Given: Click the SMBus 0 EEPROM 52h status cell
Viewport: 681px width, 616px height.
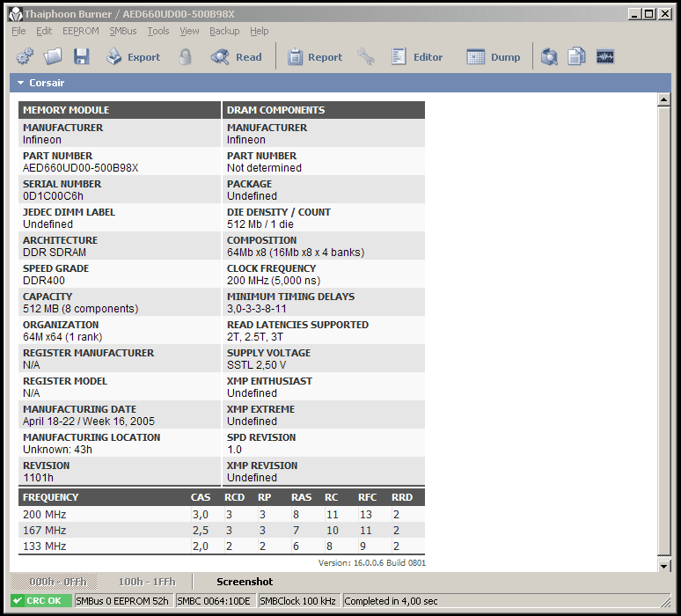Looking at the screenshot, I should [124, 601].
